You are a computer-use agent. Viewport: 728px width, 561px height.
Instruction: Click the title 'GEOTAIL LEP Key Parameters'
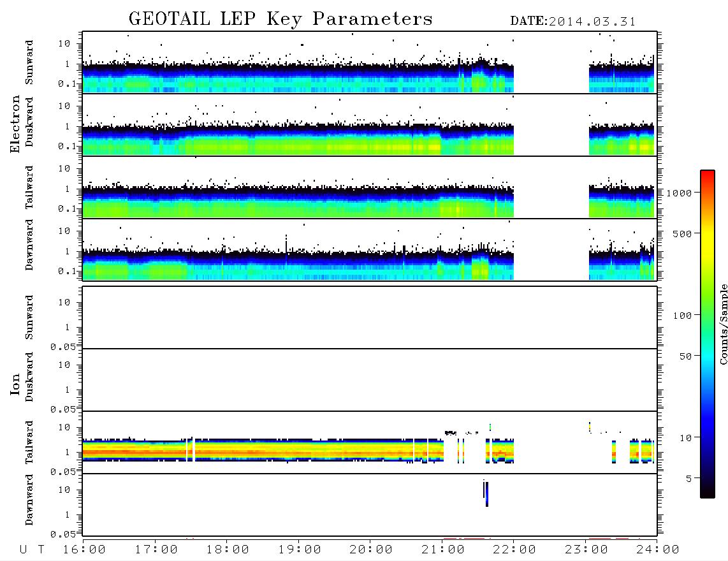(280, 18)
